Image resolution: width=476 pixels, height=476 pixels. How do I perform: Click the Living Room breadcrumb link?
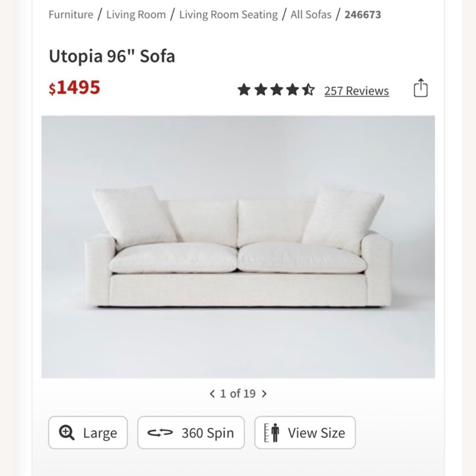(135, 14)
